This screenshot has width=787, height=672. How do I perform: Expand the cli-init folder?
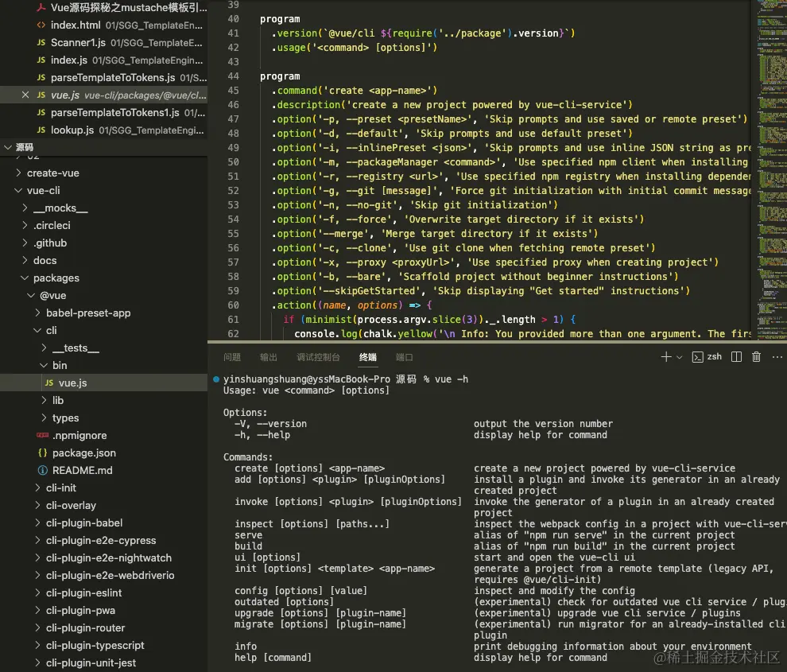pyautogui.click(x=103, y=488)
